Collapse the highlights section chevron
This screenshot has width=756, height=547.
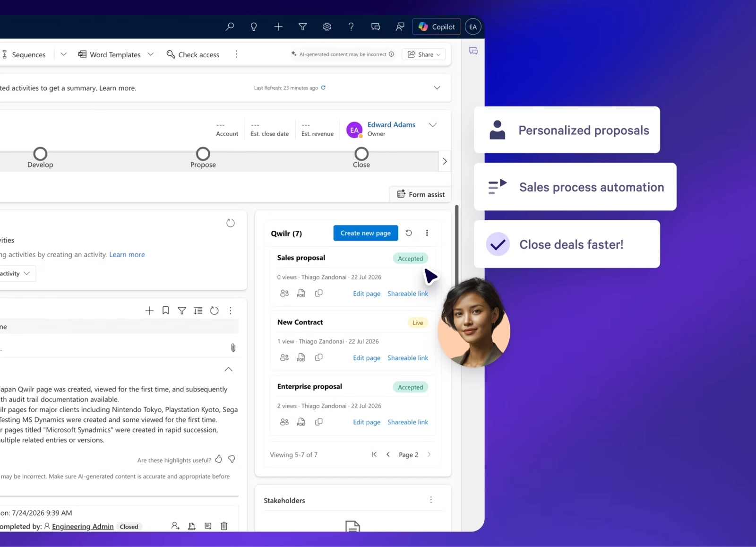229,369
